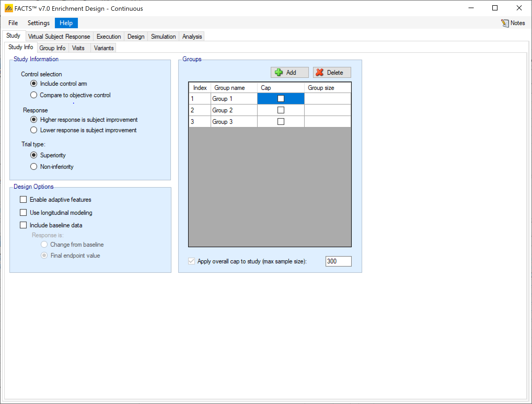Open the Settings menu

[x=38, y=23]
